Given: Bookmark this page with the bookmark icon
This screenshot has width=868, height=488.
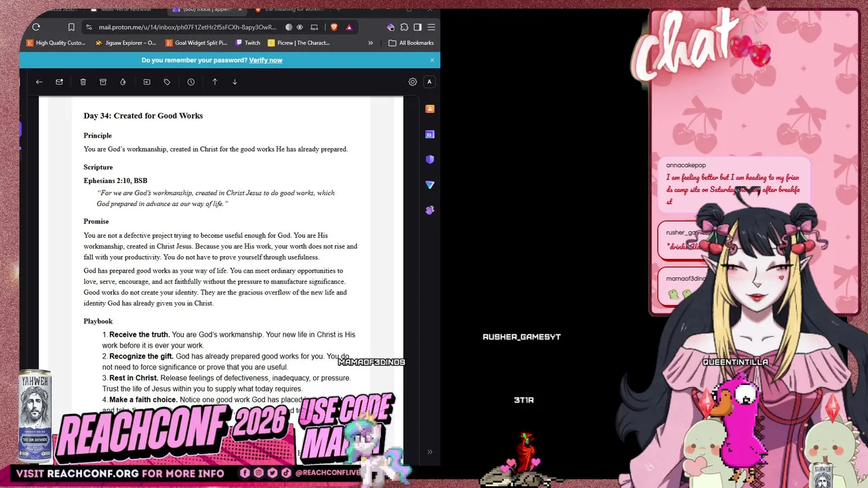Looking at the screenshot, I should click(x=71, y=27).
